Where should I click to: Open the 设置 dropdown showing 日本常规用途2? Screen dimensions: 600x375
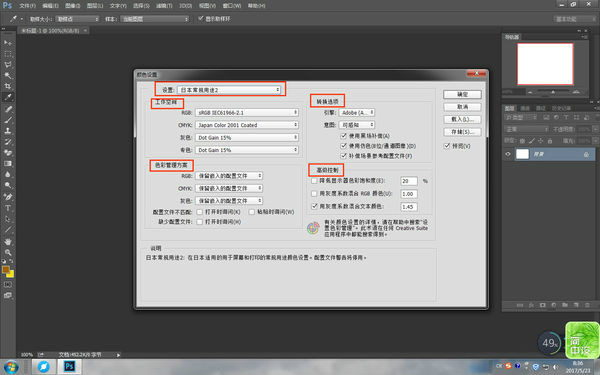point(229,90)
